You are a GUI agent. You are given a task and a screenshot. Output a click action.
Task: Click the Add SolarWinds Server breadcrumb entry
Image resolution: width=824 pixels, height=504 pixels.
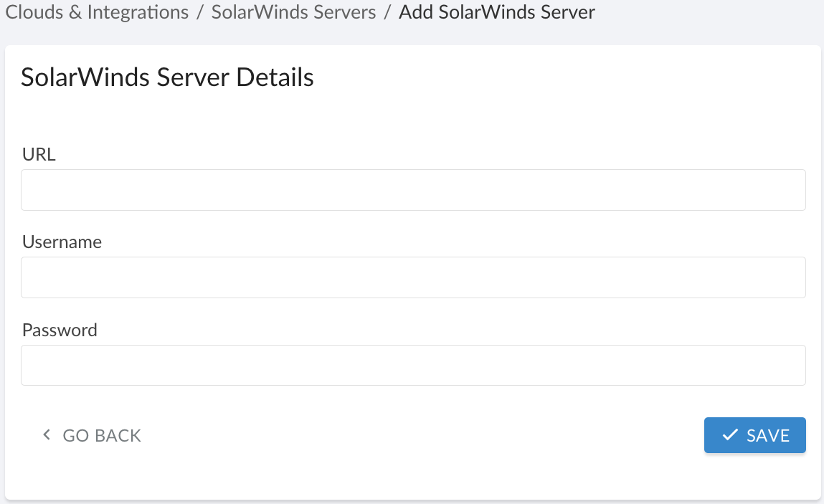pyautogui.click(x=496, y=12)
